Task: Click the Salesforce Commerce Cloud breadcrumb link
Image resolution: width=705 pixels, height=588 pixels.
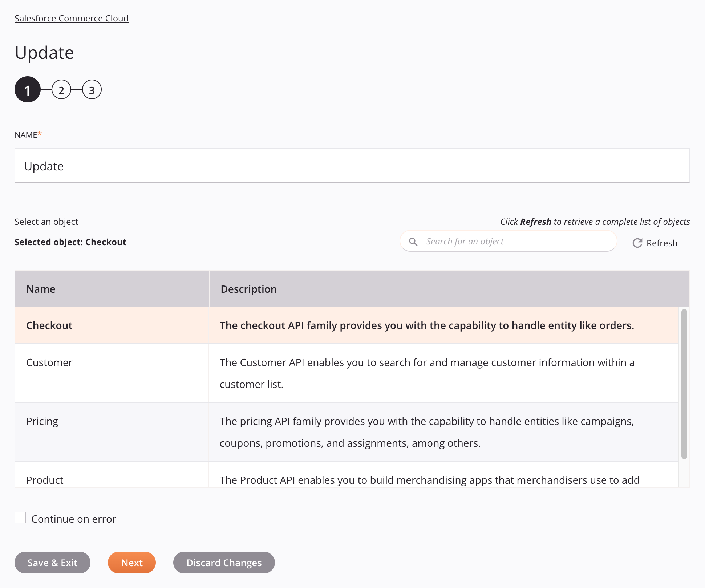Action: tap(72, 17)
